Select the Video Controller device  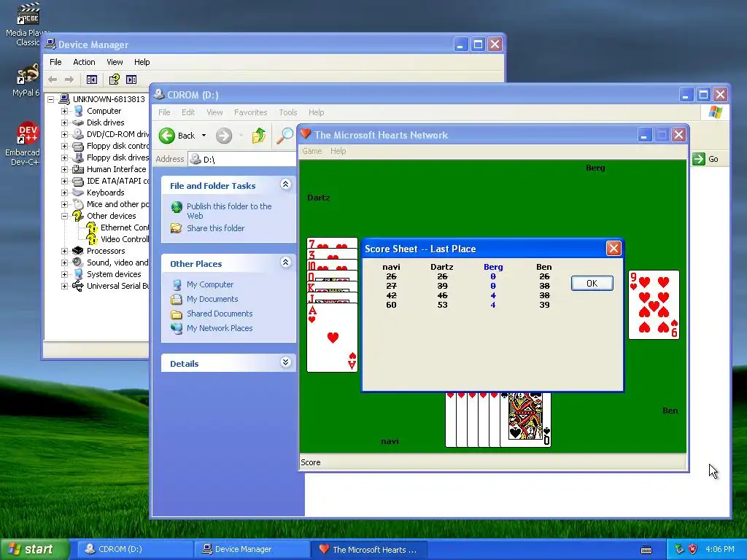pos(125,239)
